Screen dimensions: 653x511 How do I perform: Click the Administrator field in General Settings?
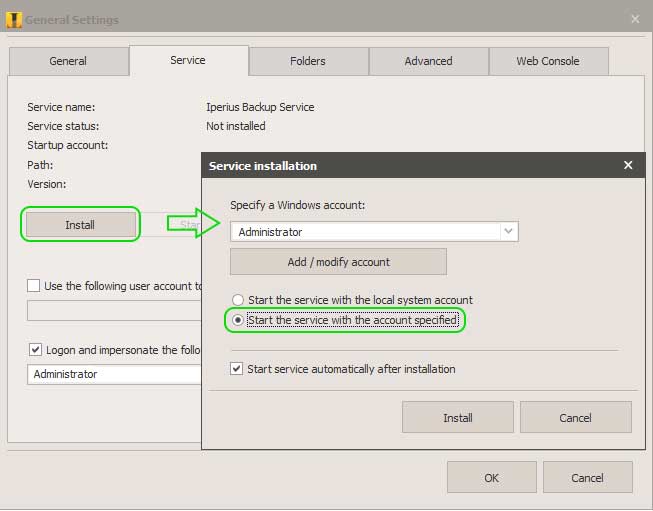pos(114,374)
